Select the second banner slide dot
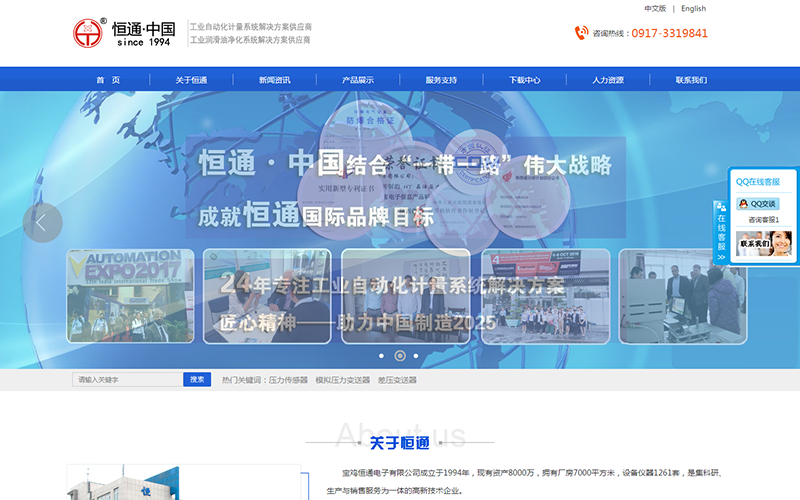Screen dimensions: 800x500 (x=400, y=356)
